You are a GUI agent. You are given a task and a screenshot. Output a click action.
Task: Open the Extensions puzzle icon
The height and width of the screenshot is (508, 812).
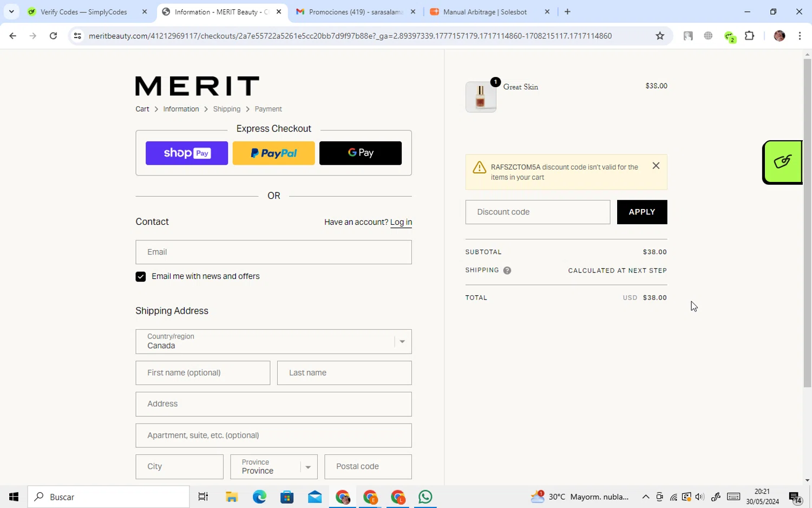[x=750, y=36]
